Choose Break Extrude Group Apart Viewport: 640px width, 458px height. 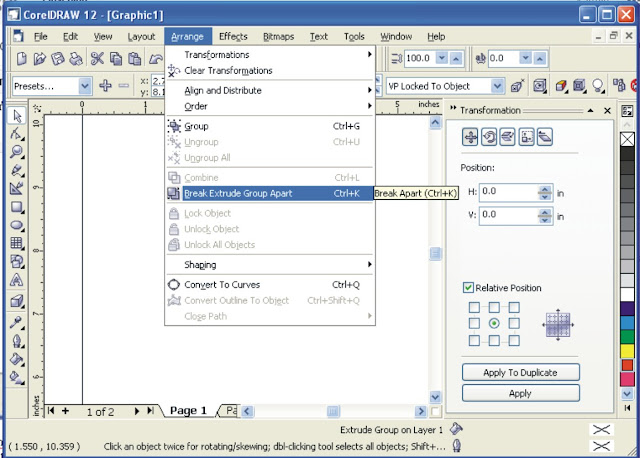tap(270, 193)
